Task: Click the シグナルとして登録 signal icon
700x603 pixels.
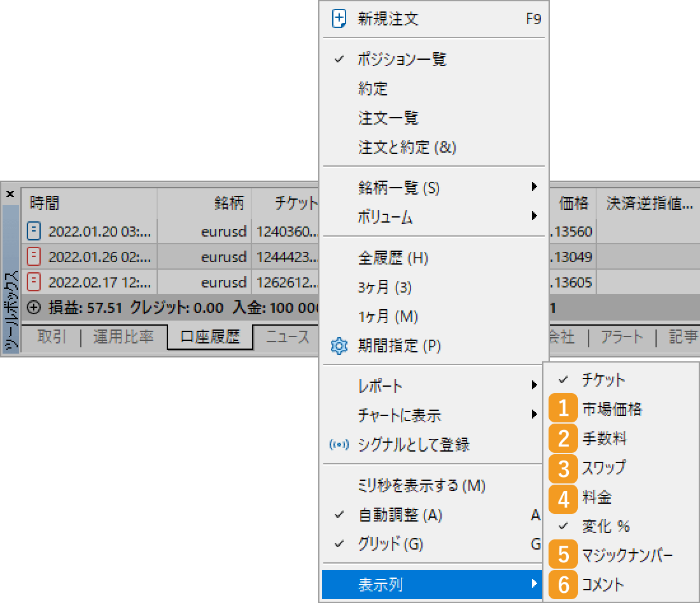Action: [x=339, y=445]
